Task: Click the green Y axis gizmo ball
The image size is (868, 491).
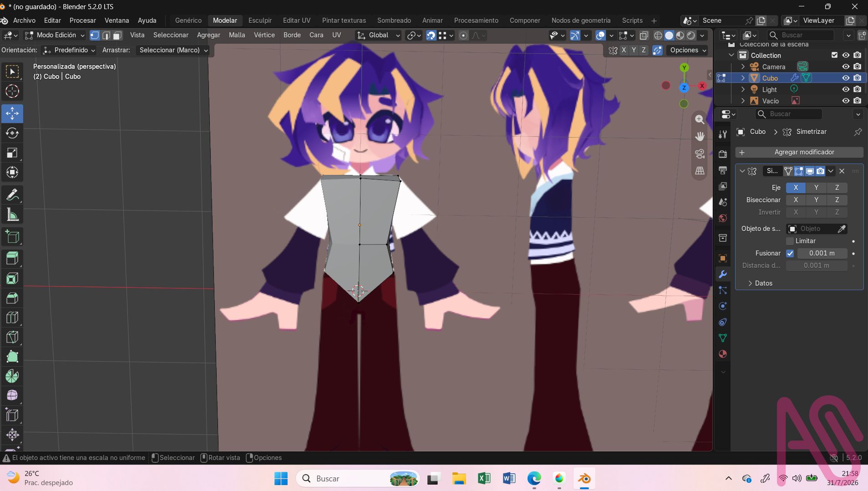Action: (684, 68)
